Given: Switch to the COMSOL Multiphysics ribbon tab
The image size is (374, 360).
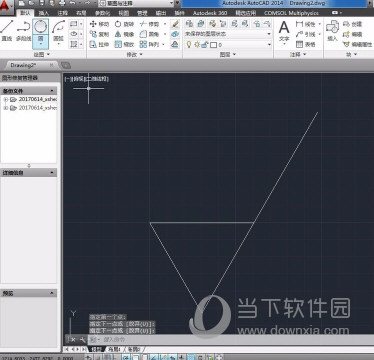Looking at the screenshot, I should point(291,13).
